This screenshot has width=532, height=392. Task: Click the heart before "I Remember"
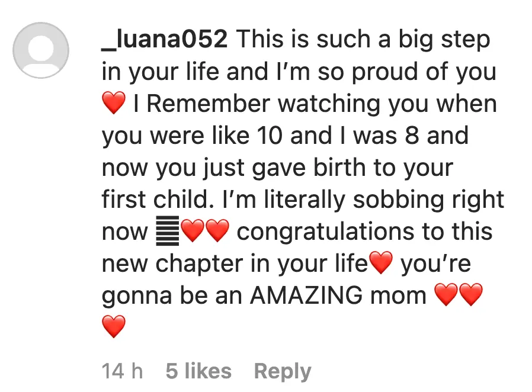tap(114, 104)
